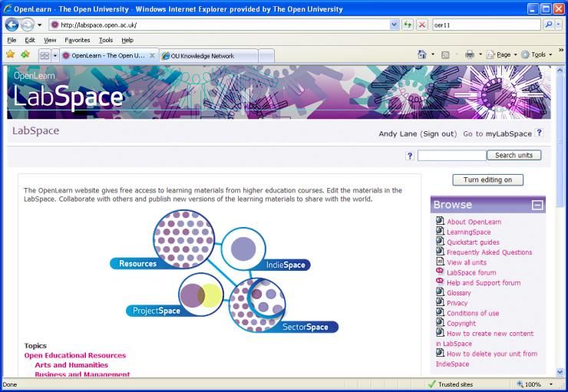
Task: Click the RSS Feeds icon
Action: pos(445,55)
